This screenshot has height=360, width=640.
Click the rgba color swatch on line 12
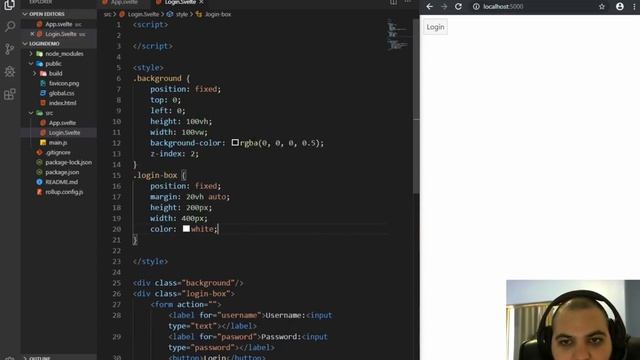tap(235, 142)
